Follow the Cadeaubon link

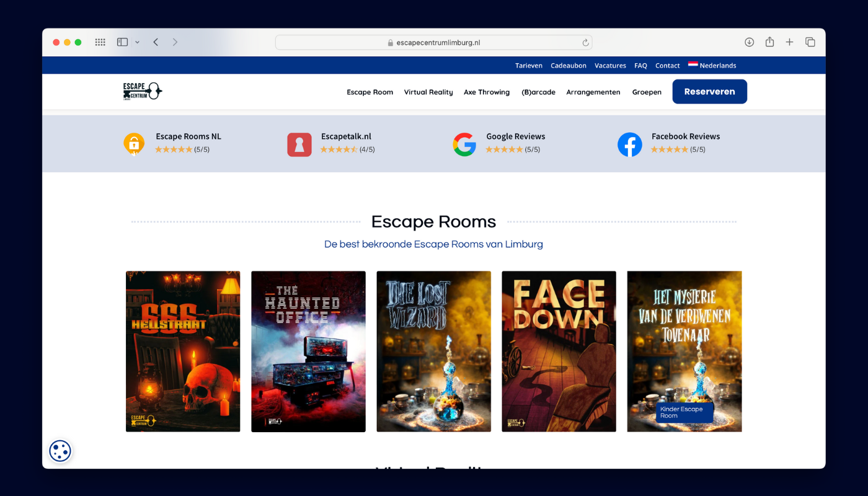568,65
